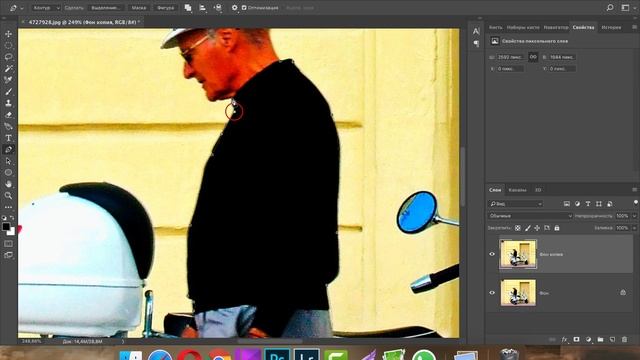The image size is (640, 360).
Task: Add a layer style (fx)
Action: tap(564, 340)
